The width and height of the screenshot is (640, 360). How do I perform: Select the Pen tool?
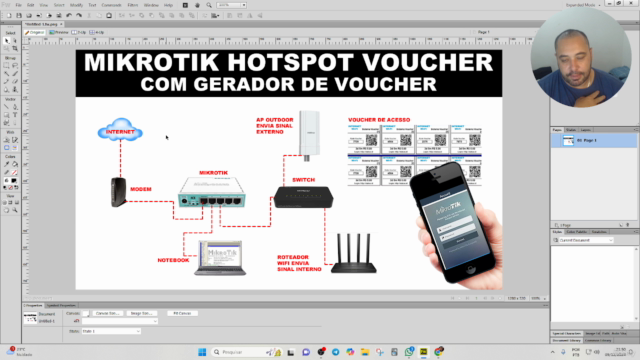click(x=15, y=107)
